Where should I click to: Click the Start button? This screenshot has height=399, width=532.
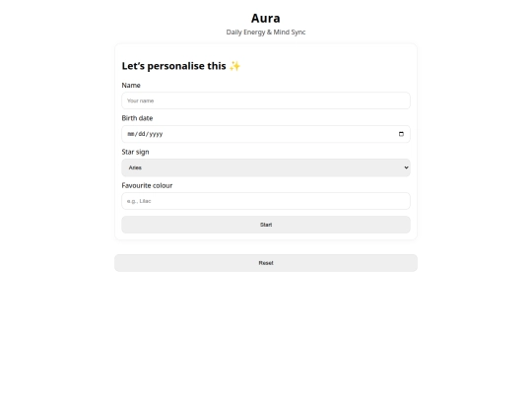tap(266, 225)
